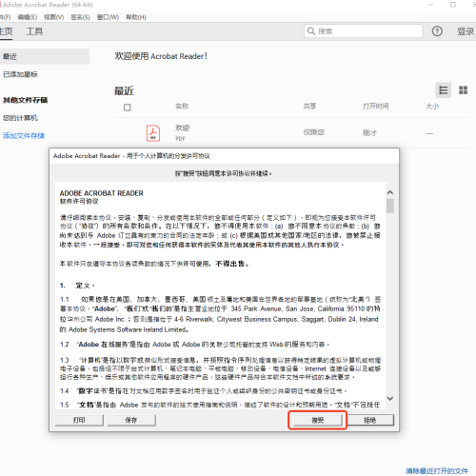
Task: Click 接受 to accept the license
Action: coord(318,420)
